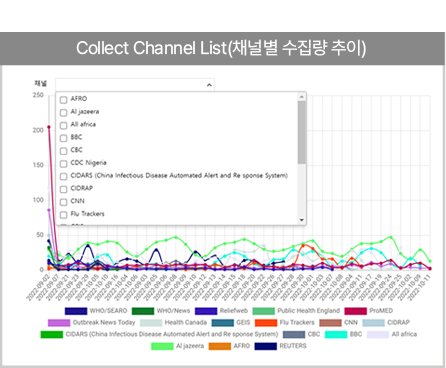The width and height of the screenshot is (446, 368).
Task: Click the dropdown list scroll-down arrow
Action: [x=301, y=220]
